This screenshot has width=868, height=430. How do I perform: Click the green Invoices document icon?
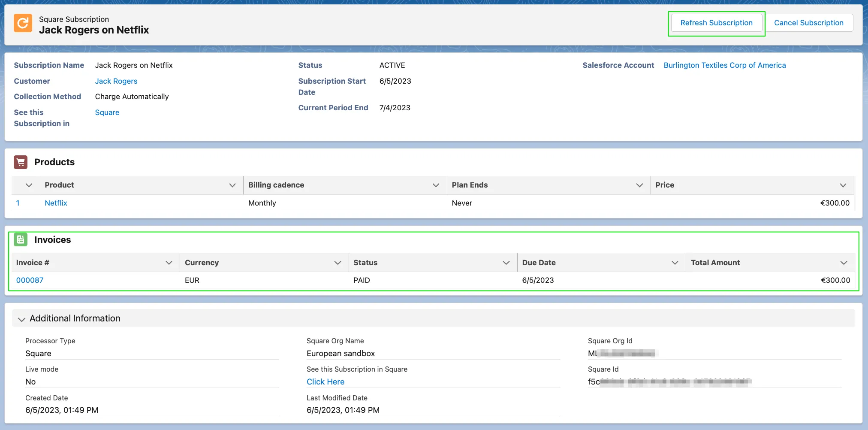(x=21, y=239)
